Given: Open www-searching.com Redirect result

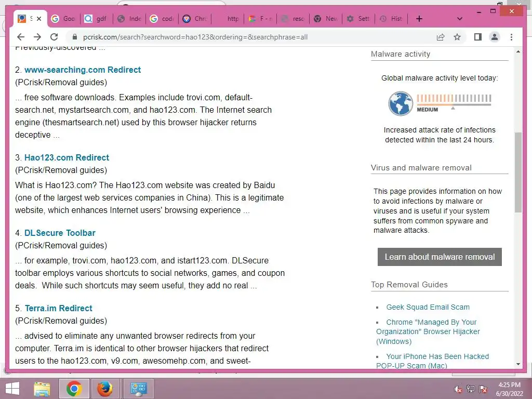Looking at the screenshot, I should [83, 70].
